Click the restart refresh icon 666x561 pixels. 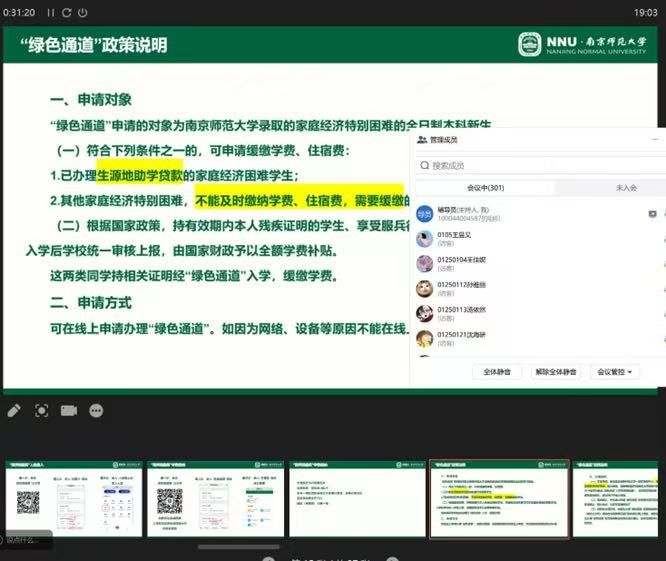(x=66, y=12)
